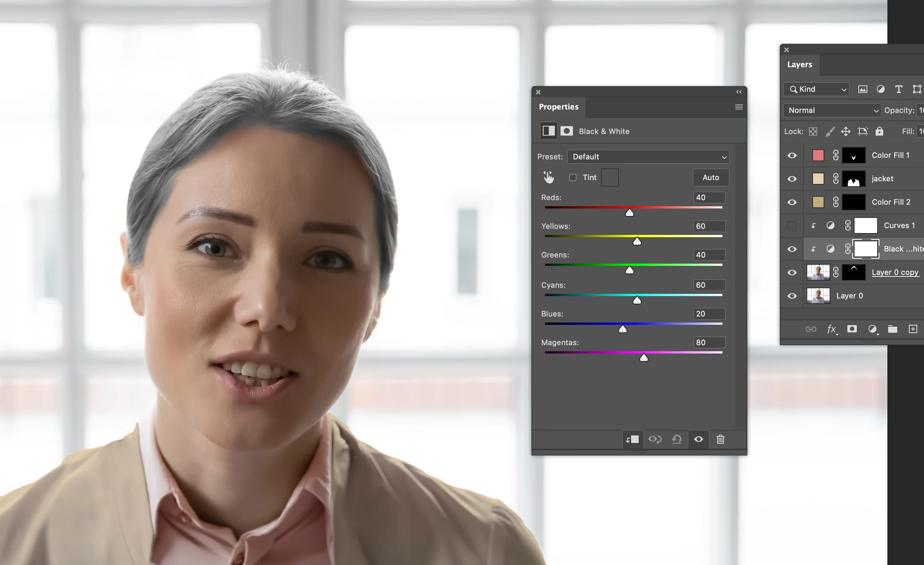Select the Properties panel tab

coord(559,107)
